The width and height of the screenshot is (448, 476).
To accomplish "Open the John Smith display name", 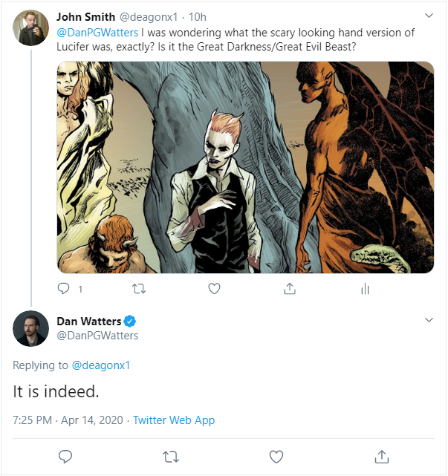I will pyautogui.click(x=85, y=16).
